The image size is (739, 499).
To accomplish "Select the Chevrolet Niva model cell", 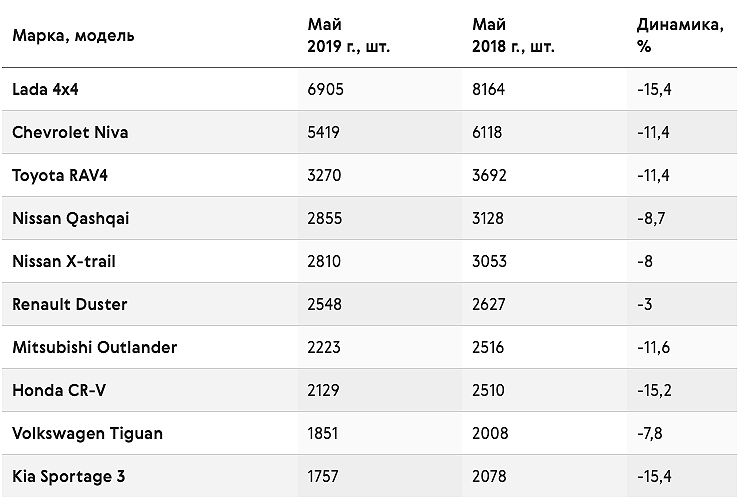I will click(x=70, y=132).
